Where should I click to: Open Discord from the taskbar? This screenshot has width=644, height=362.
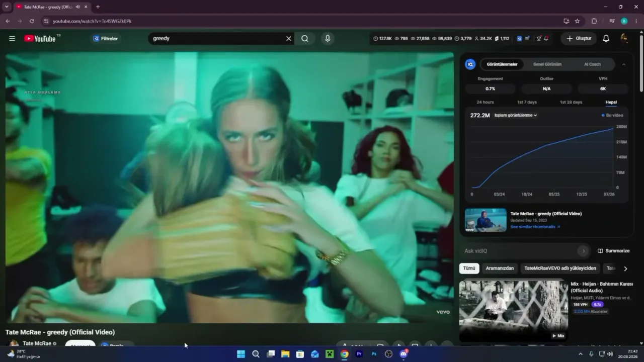point(404,354)
